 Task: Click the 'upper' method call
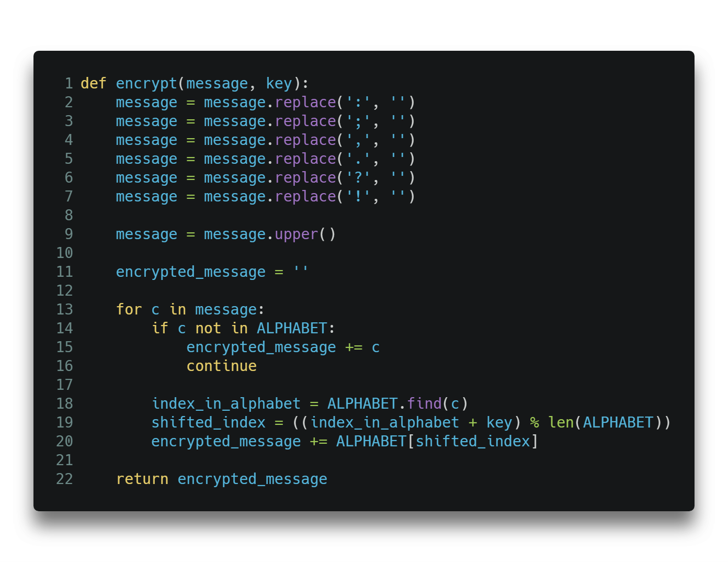(x=297, y=234)
